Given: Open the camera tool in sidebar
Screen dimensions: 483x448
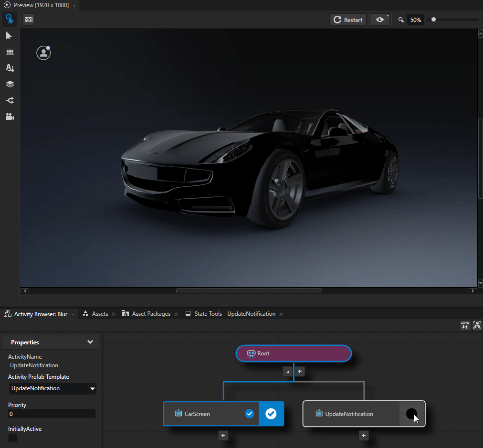Looking at the screenshot, I should tap(9, 117).
